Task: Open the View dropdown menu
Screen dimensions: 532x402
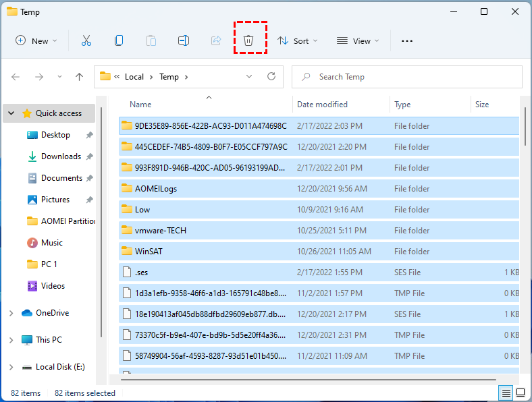Action: (x=358, y=40)
